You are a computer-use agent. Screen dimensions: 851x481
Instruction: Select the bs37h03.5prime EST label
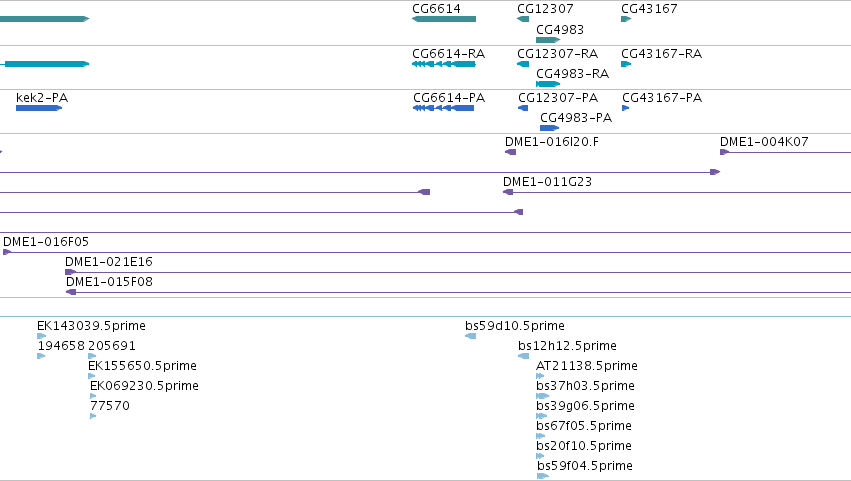(x=586, y=387)
